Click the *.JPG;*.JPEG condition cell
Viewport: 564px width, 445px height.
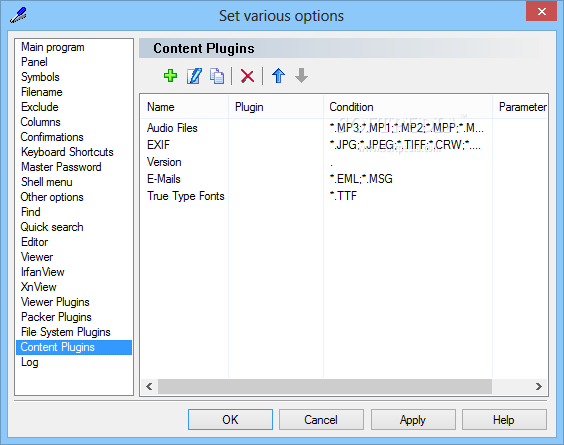(x=405, y=145)
